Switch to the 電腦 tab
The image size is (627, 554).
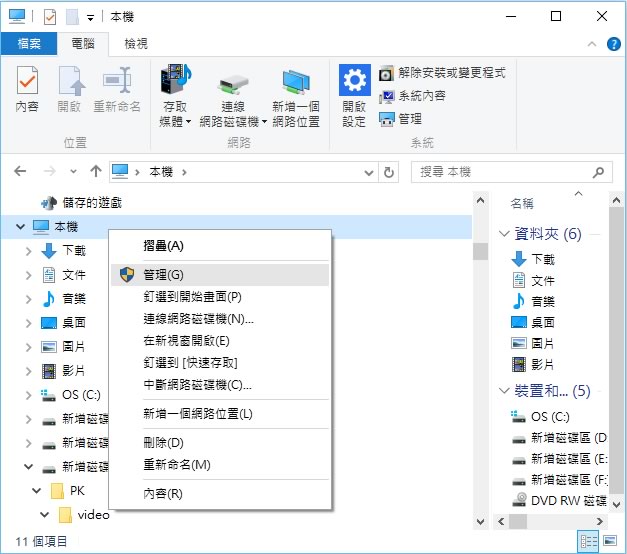tap(83, 44)
